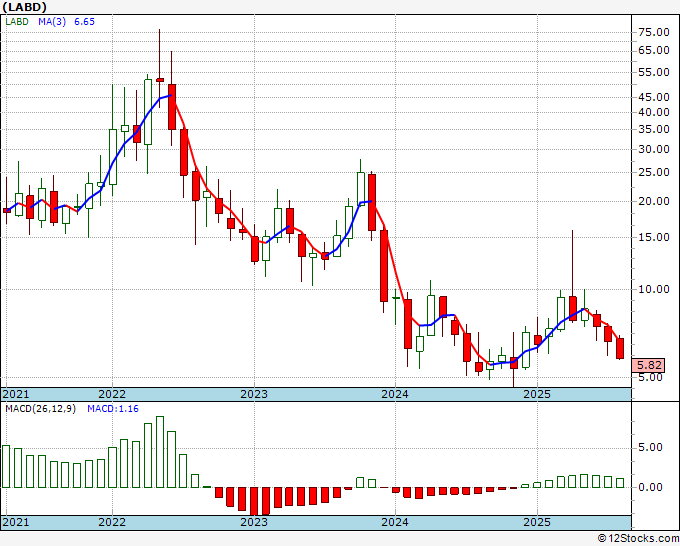Click 2024 on the MACD time axis
Image resolution: width=680 pixels, height=546 pixels.
pyautogui.click(x=395, y=522)
